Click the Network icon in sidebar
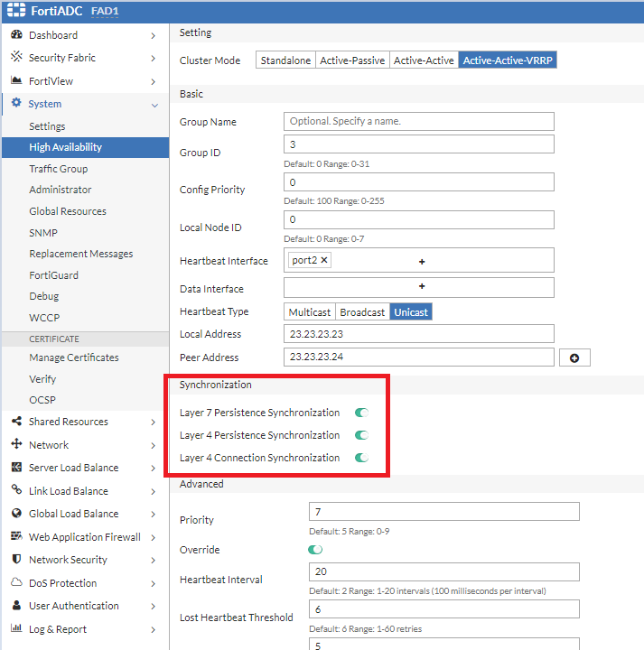 coord(16,445)
